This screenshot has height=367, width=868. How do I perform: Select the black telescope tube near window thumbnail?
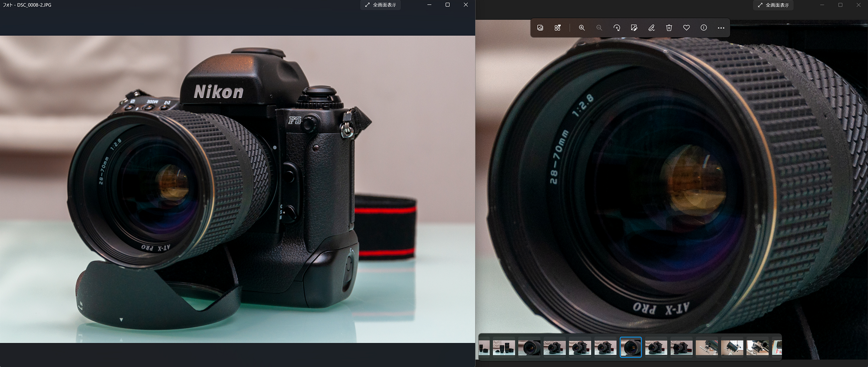[x=732, y=347]
